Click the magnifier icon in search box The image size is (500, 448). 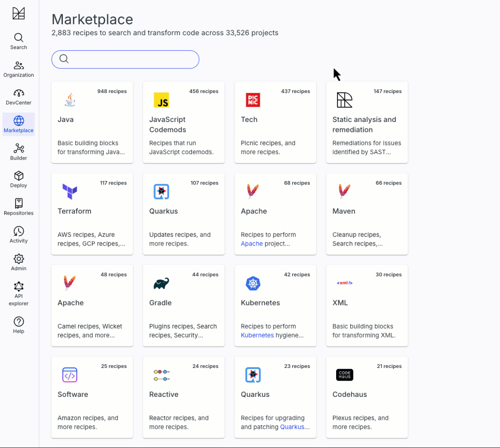64,59
